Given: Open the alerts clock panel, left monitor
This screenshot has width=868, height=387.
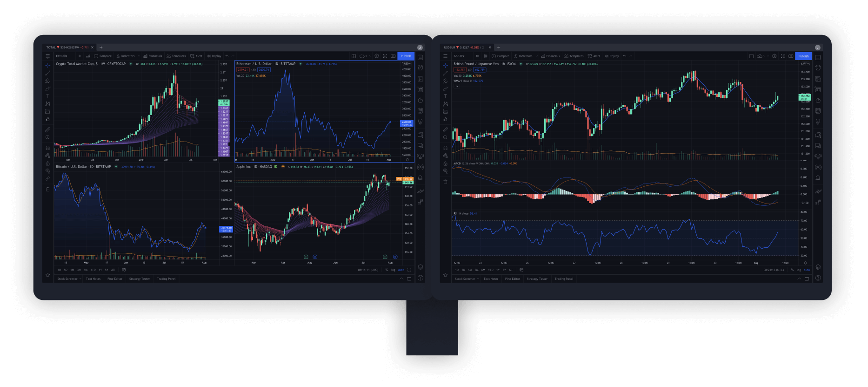Looking at the screenshot, I should 421,68.
